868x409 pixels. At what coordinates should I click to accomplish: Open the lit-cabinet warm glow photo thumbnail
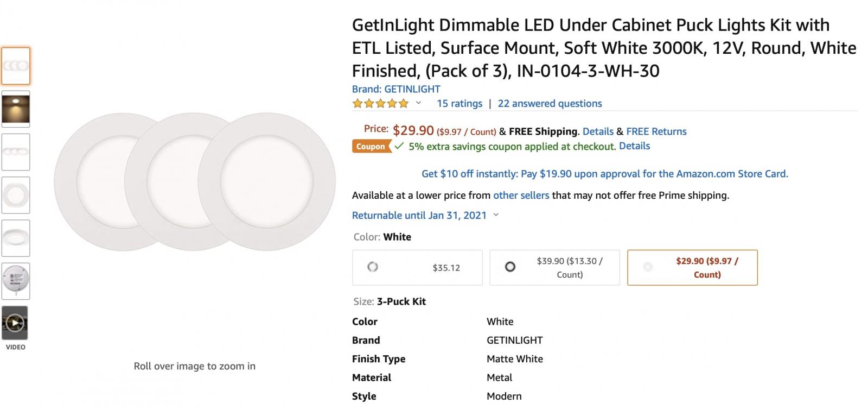16,109
